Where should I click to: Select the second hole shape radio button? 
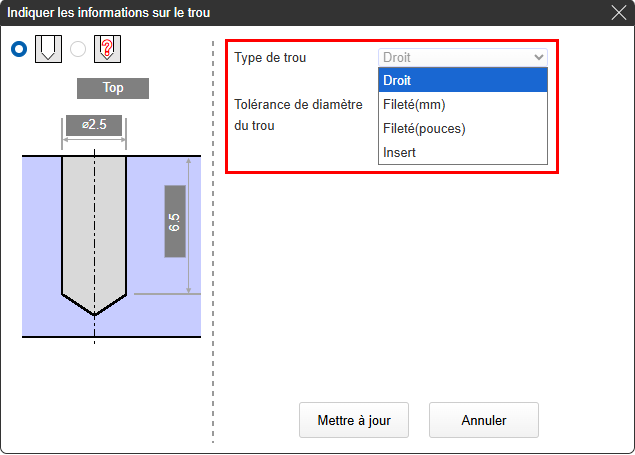78,49
